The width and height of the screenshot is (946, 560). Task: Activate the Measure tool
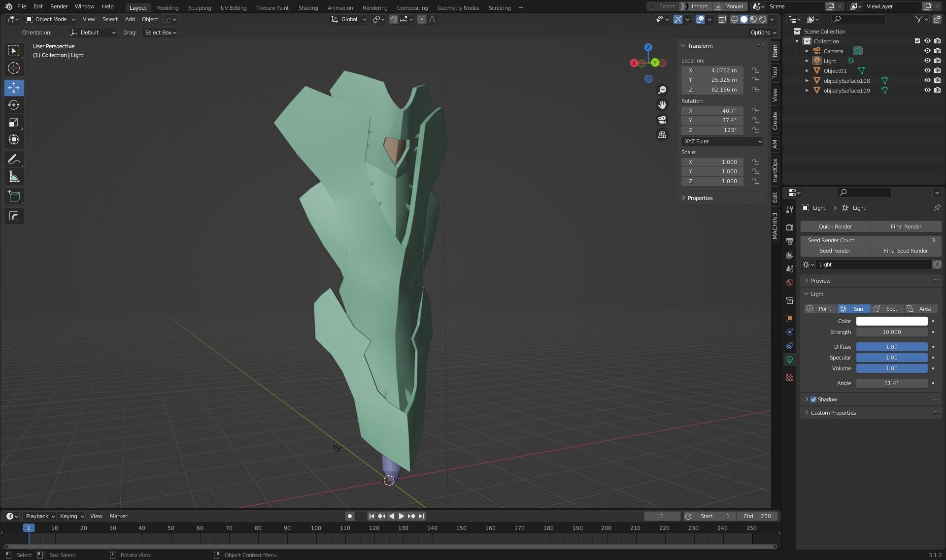(x=14, y=177)
